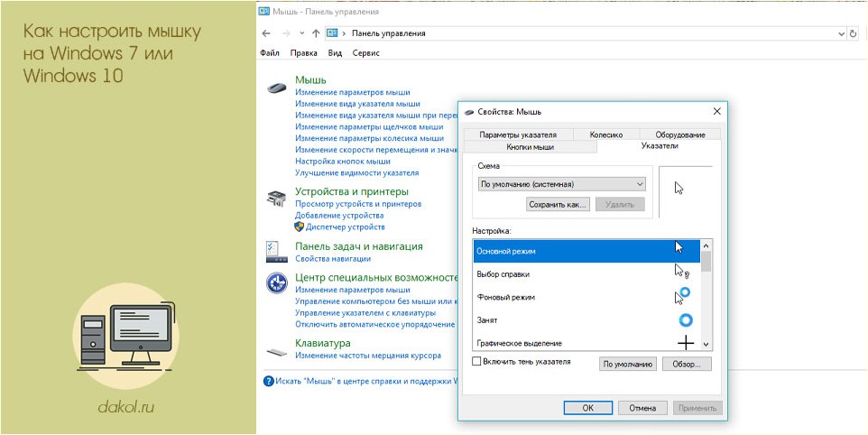Open the Вид menu
868x435 pixels.
[335, 53]
